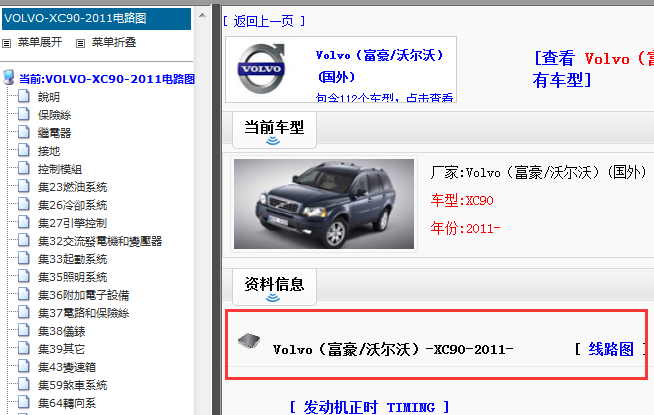Click the page icon next to 集23燃油系統
Image resolution: width=654 pixels, height=415 pixels.
tap(24, 186)
